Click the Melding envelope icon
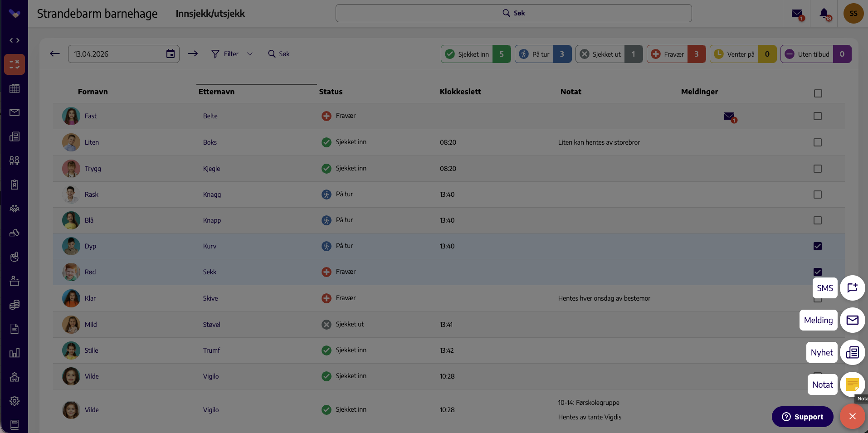 (853, 320)
